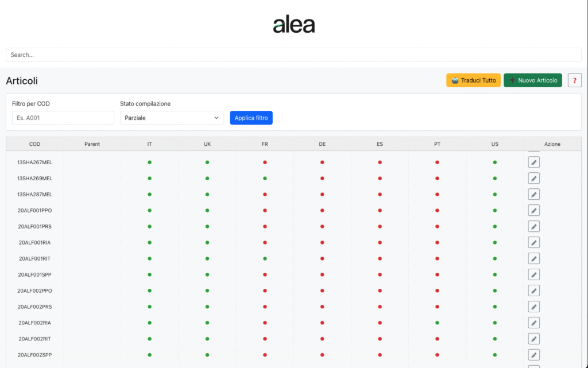Click the top Search field

(x=293, y=55)
